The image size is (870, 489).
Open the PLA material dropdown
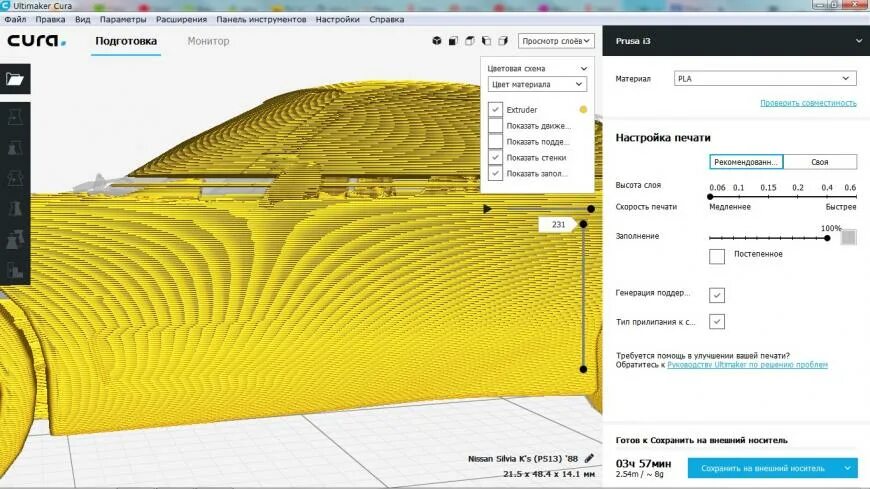(765, 79)
